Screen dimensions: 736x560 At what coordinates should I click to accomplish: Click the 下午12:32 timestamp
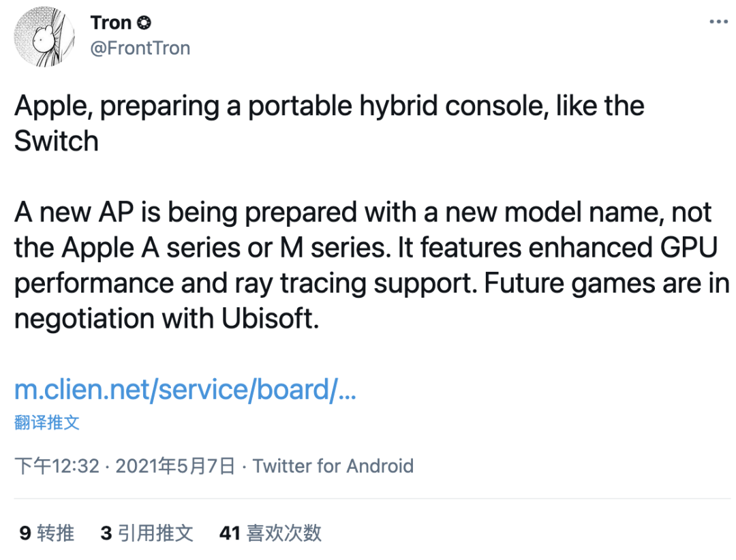click(x=57, y=466)
